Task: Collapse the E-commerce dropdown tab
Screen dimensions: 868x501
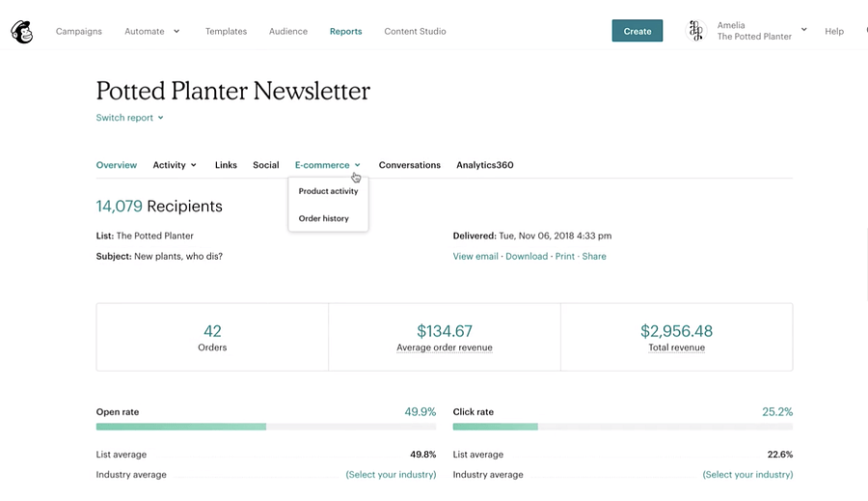Action: [327, 165]
